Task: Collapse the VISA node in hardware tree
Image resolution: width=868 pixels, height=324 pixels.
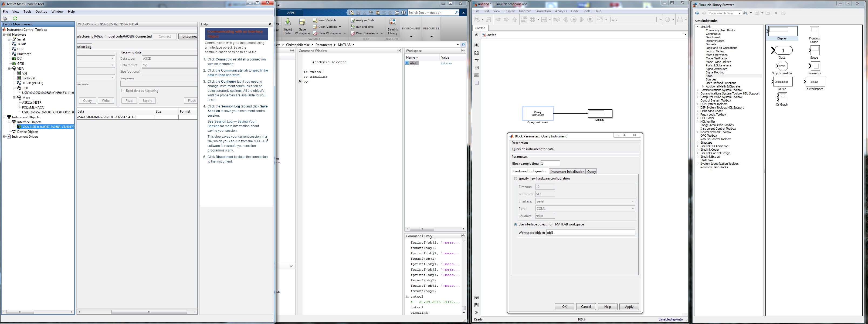Action: tap(9, 68)
